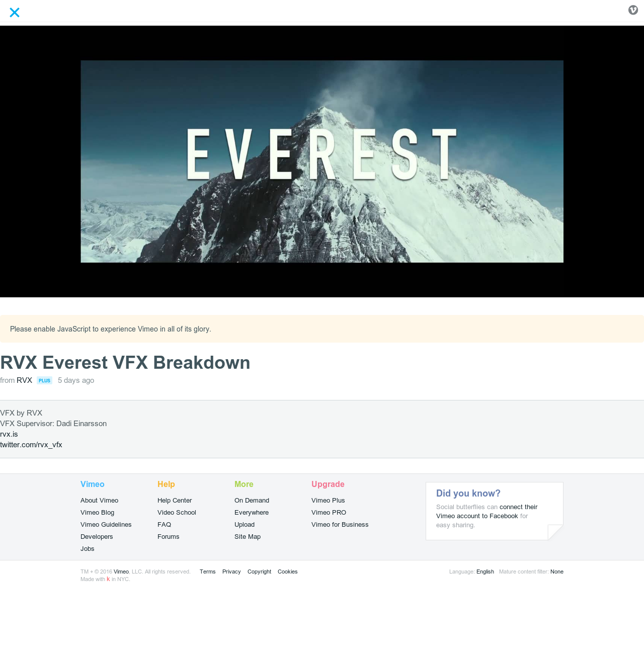Click the Did you know? heading

click(468, 494)
